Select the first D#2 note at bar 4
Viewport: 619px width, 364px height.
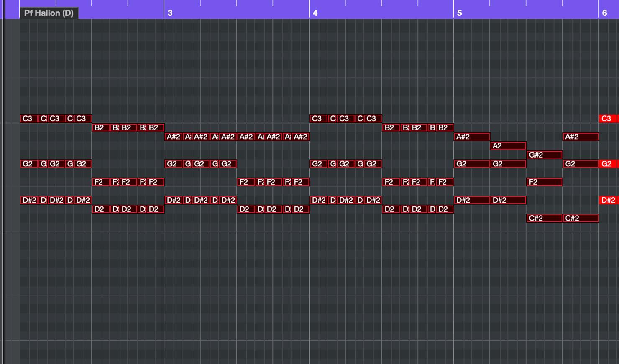point(318,200)
